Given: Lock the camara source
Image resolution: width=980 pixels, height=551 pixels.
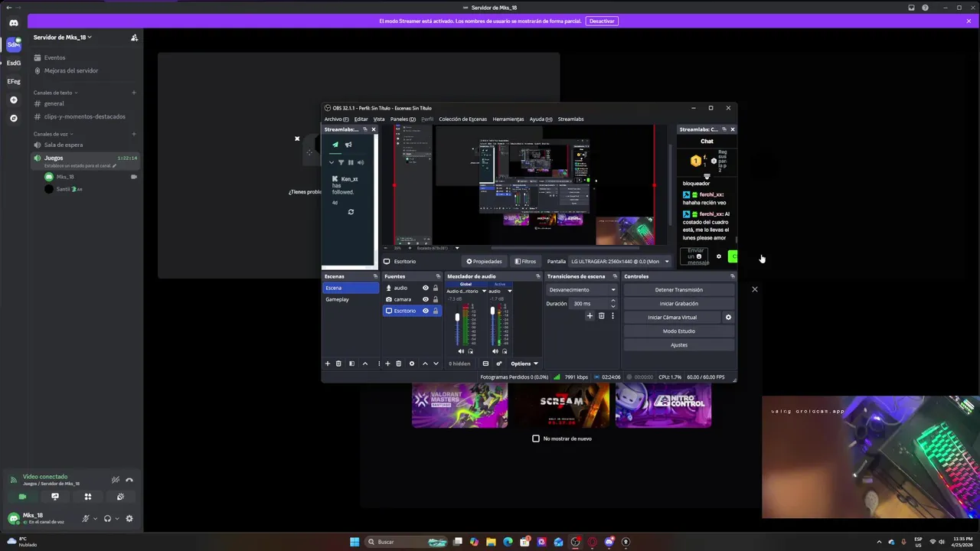Looking at the screenshot, I should click(x=436, y=299).
